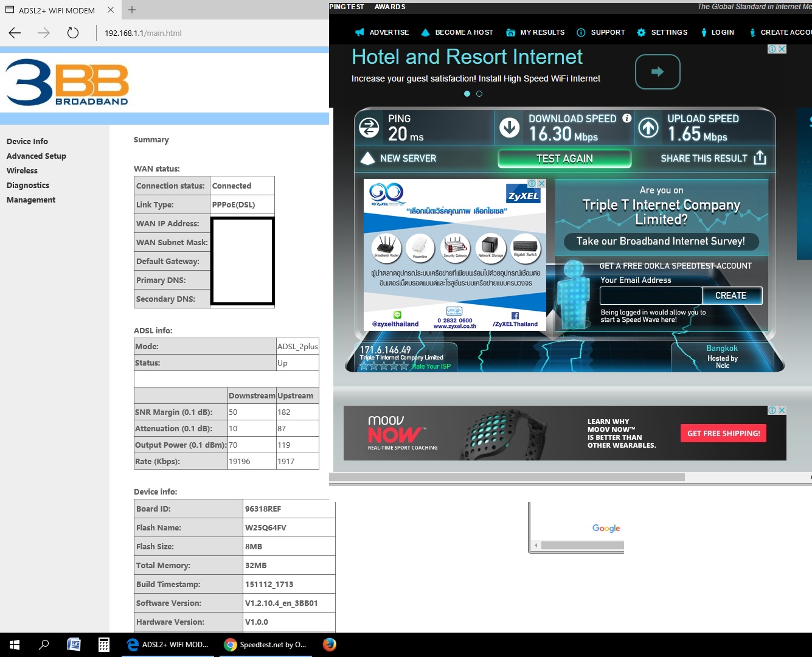Click the Rate Your ISP link
The height and width of the screenshot is (660, 812).
(x=431, y=366)
